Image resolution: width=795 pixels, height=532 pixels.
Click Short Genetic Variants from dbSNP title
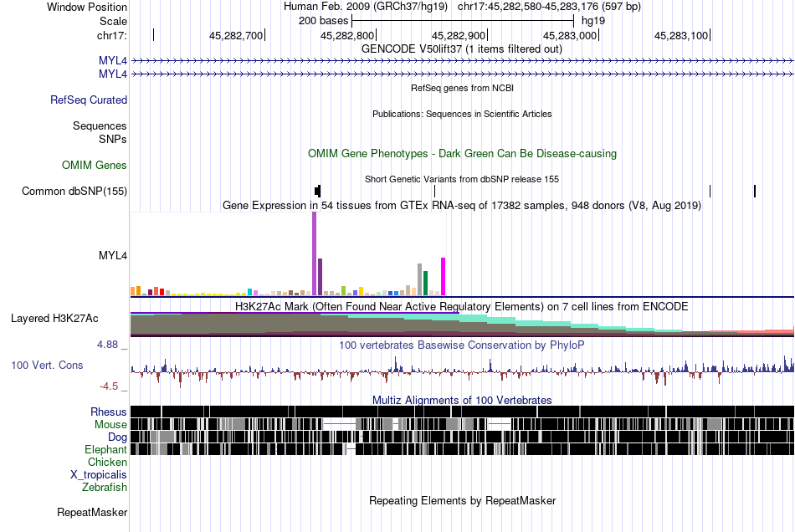tap(462, 179)
